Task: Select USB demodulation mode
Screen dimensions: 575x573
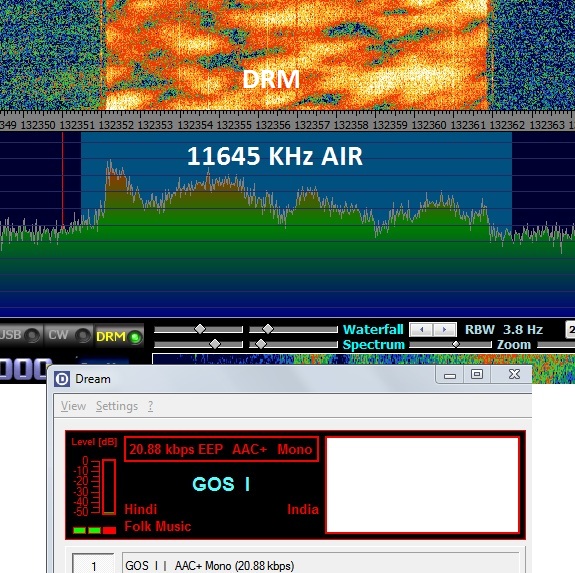Action: point(21,335)
